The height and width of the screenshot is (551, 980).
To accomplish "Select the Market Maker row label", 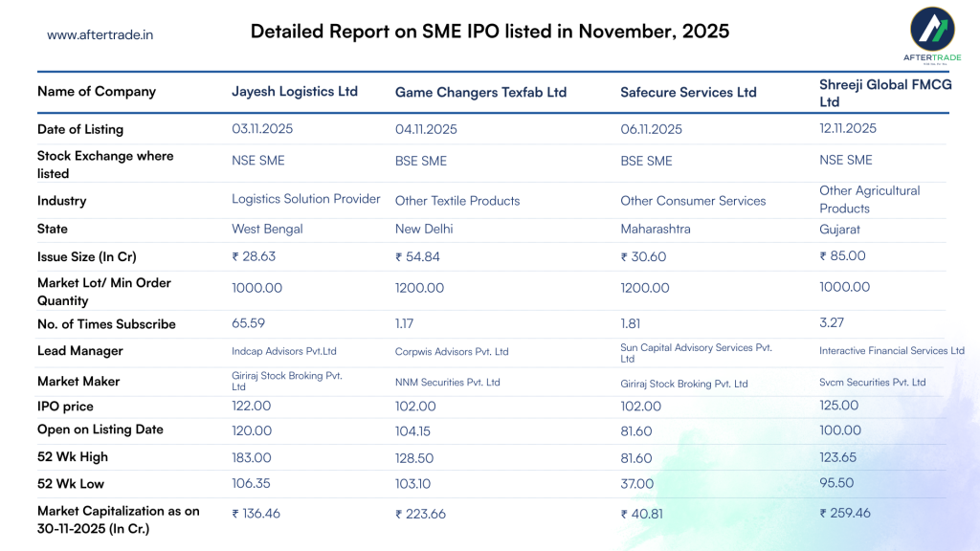I will tap(78, 381).
